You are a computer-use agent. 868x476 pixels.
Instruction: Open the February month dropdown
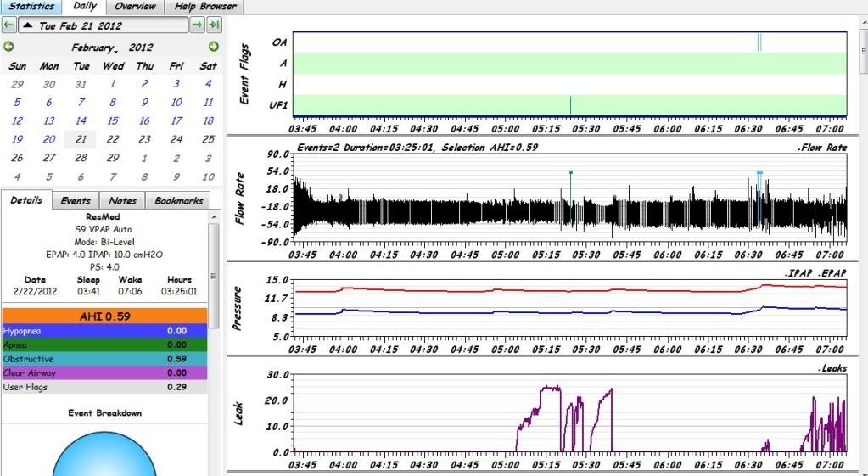pyautogui.click(x=94, y=48)
